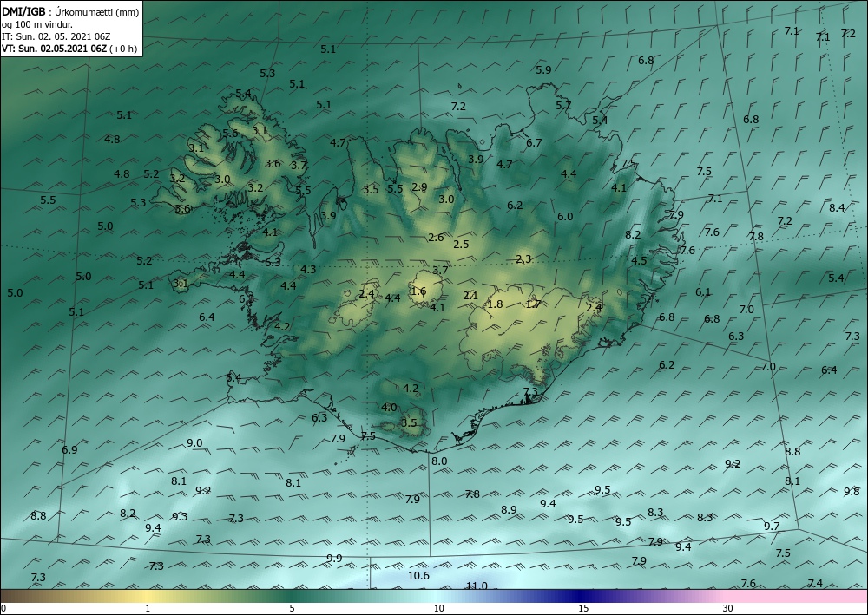Image resolution: width=868 pixels, height=615 pixels.
Task: Click the legend tick label '1'
Action: click(x=148, y=608)
